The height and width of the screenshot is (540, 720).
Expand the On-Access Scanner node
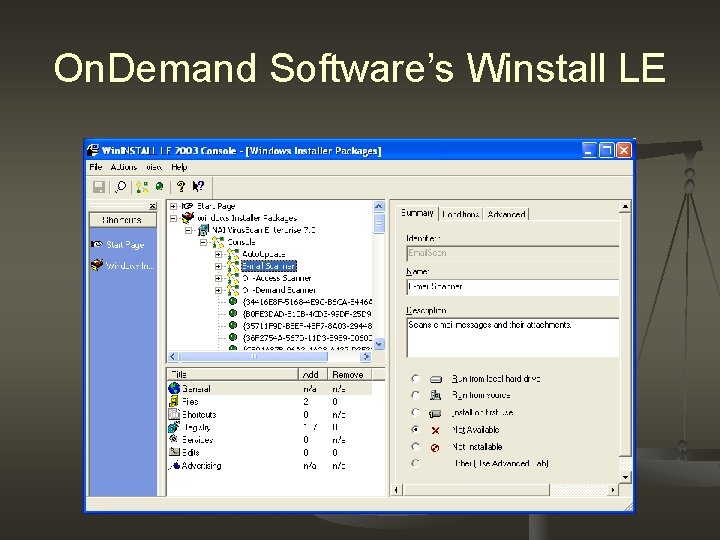tap(219, 278)
